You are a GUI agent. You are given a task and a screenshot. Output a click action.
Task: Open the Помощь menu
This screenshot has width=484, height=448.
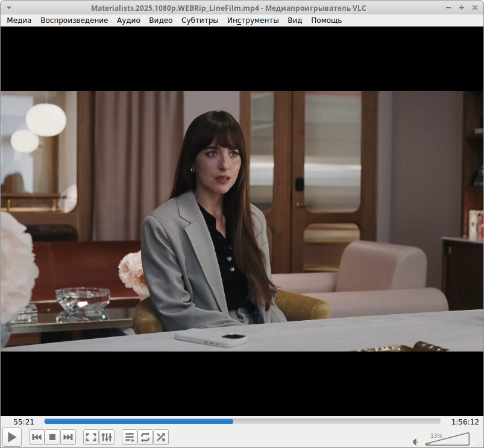326,21
